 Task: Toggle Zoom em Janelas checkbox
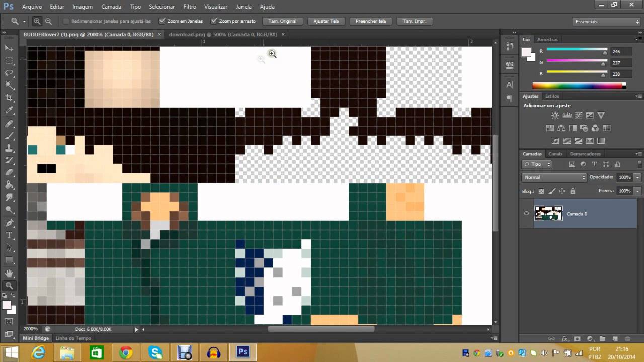tap(162, 21)
